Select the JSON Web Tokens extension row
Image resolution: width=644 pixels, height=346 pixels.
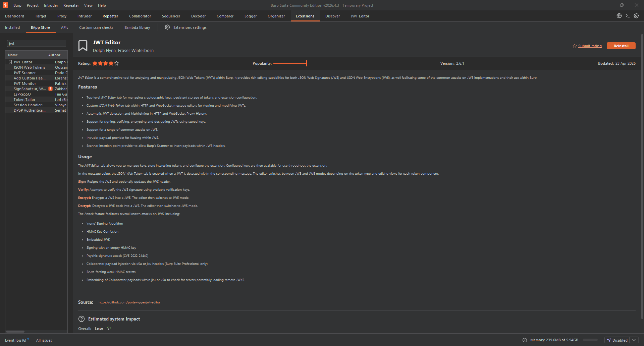pyautogui.click(x=37, y=67)
